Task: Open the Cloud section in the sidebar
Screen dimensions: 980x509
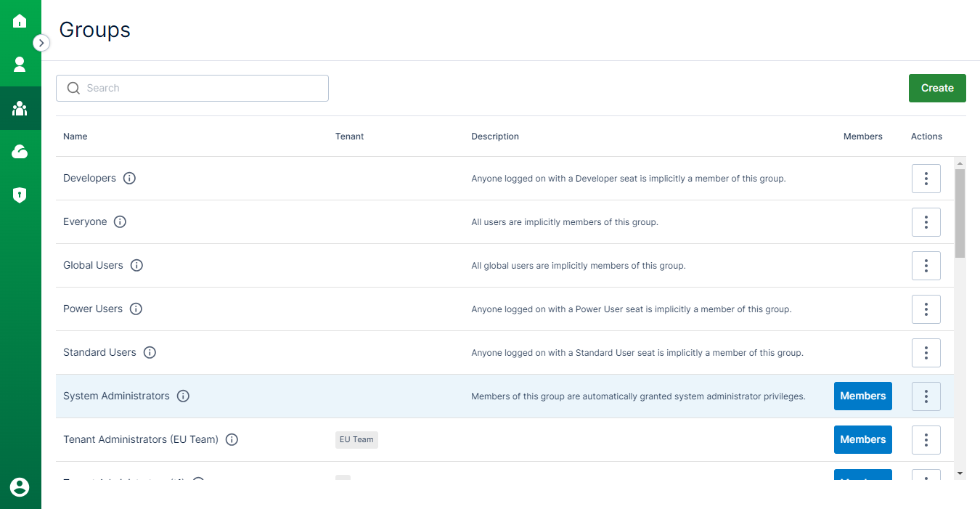Action: 20,152
